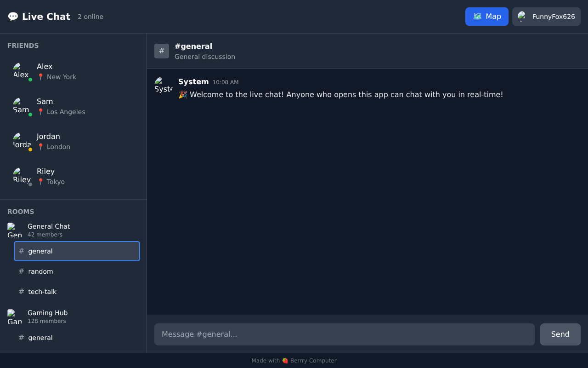Viewport: 588px width, 368px height.
Task: Click the location pin next to Tokyo
Action: (x=40, y=182)
